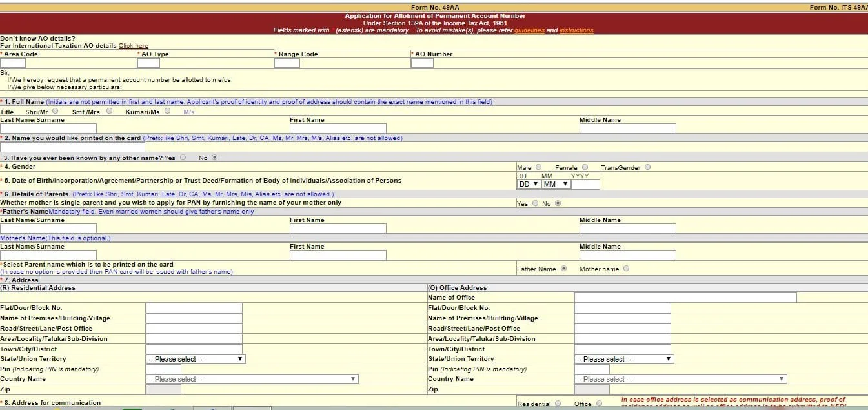Viewport: 868px width, 410px height.
Task: Click the applicant First Name field
Action: [338, 128]
